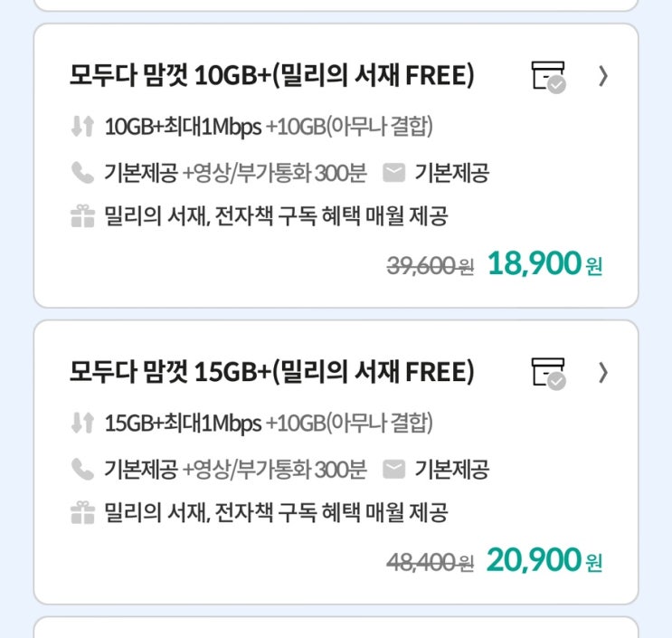Click data arrows icon in 15GB+ plan
This screenshot has width=672, height=638.
82,423
